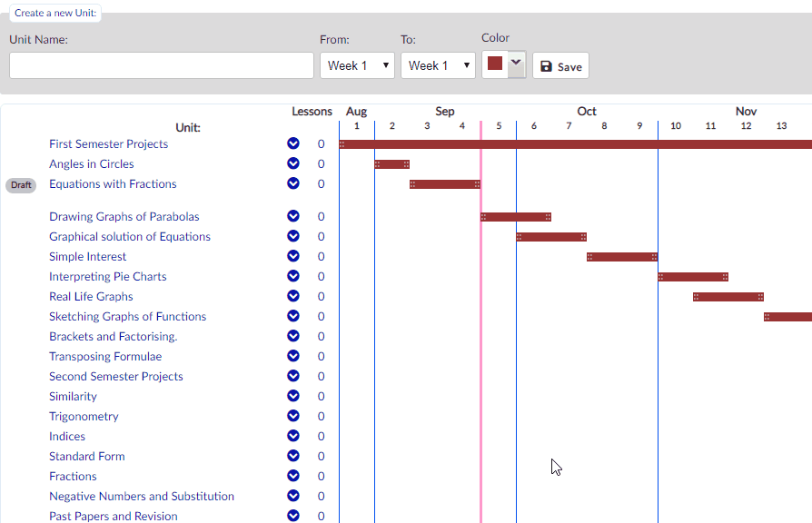
Task: Click lesson count for Graphical solution of Equations
Action: pos(321,237)
